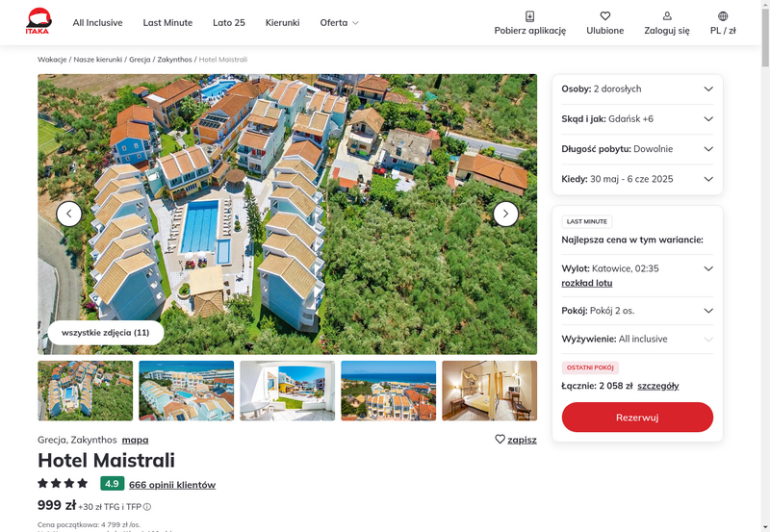This screenshot has height=532, width=770.
Task: Expand the Skąd i jak departure dropdown
Action: (x=637, y=119)
